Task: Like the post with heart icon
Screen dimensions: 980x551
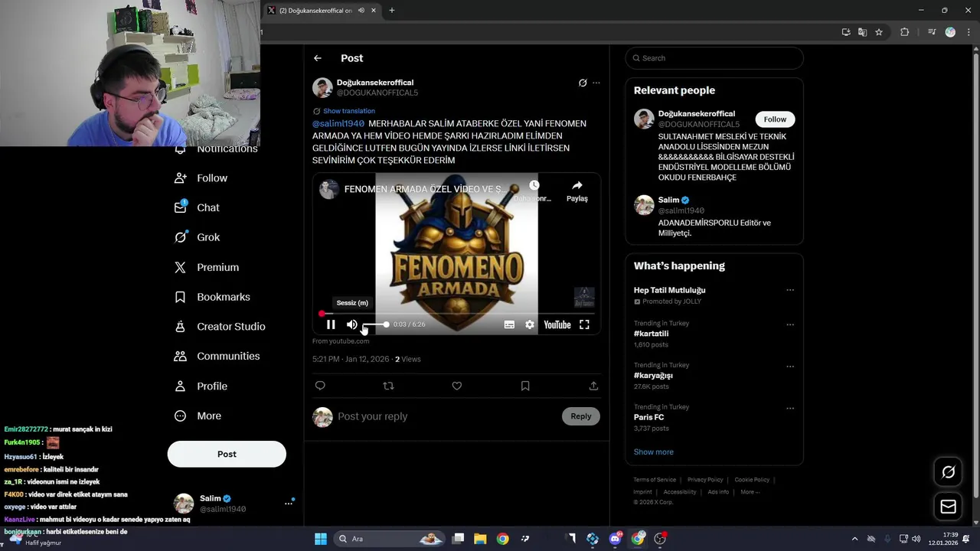Action: (457, 386)
